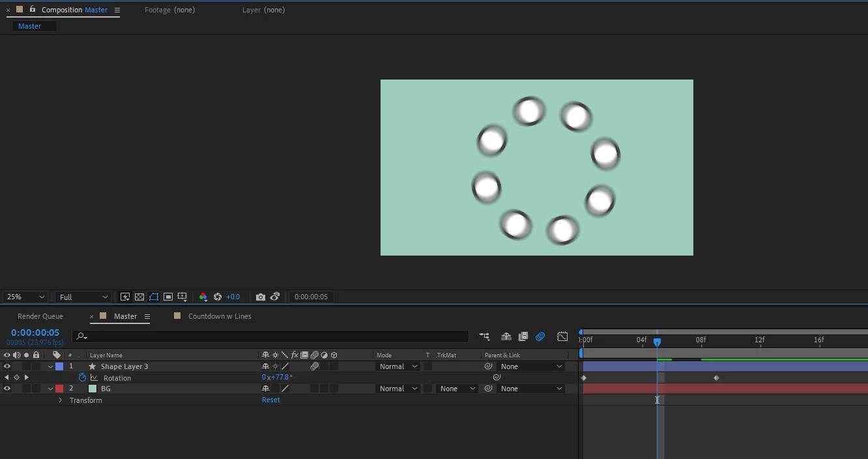
Task: Click the Lock column header icon
Action: 36,355
